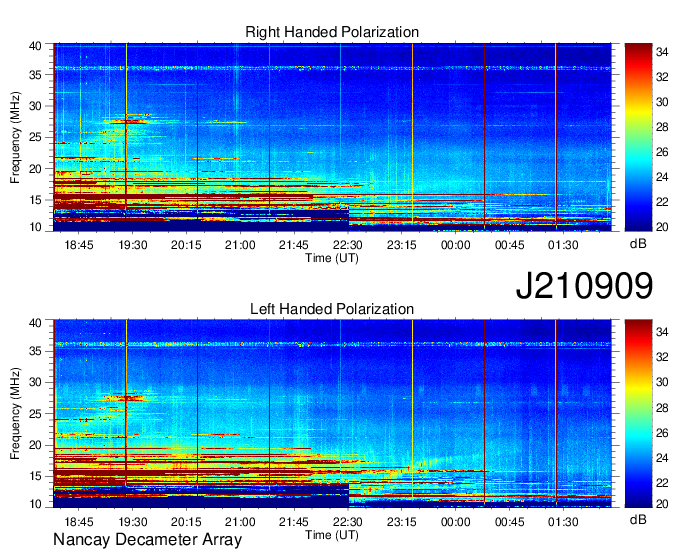This screenshot has height=552, width=680.
Task: Click the 20 MHz tick on the Left Handed plot
Action: pyautogui.click(x=35, y=445)
